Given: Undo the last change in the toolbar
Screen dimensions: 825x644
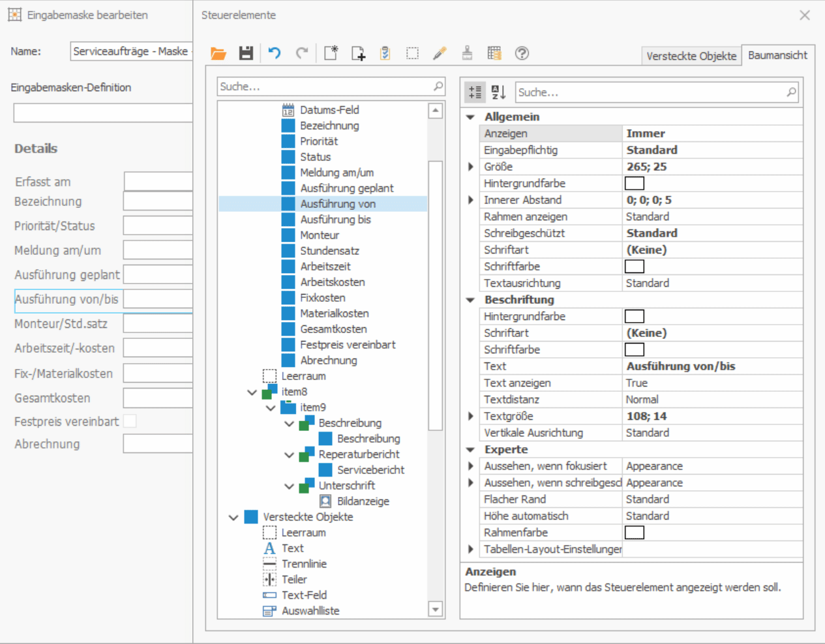Looking at the screenshot, I should [275, 53].
